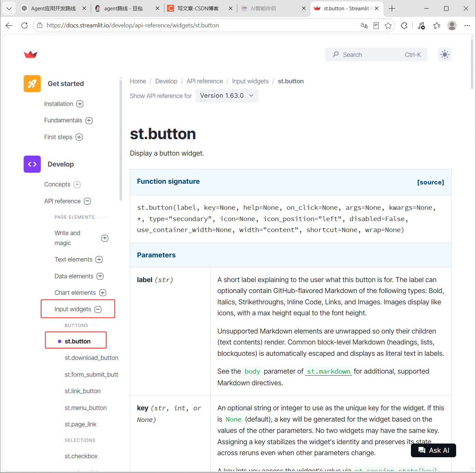The width and height of the screenshot is (476, 473).
Task: Close the 写文章-CSDN博客 tab
Action: [230, 9]
